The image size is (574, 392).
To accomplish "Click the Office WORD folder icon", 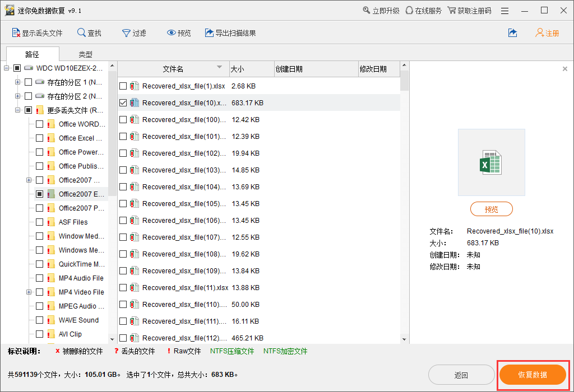I will [51, 124].
